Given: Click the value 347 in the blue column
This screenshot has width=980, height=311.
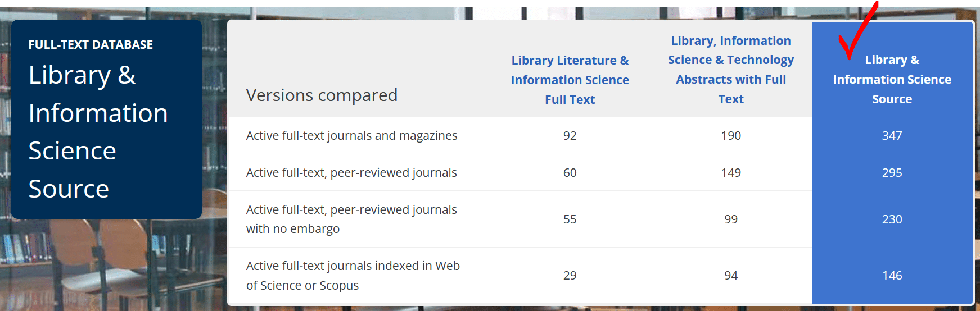Looking at the screenshot, I should tap(892, 136).
